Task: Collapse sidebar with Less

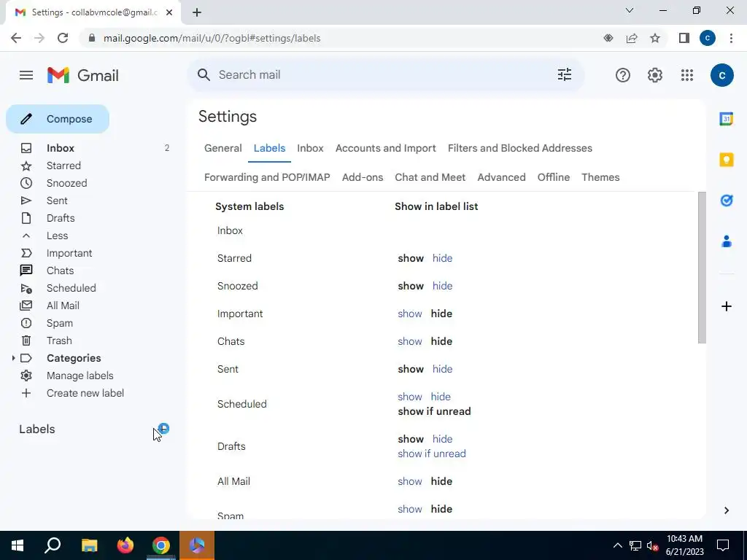Action: [57, 236]
